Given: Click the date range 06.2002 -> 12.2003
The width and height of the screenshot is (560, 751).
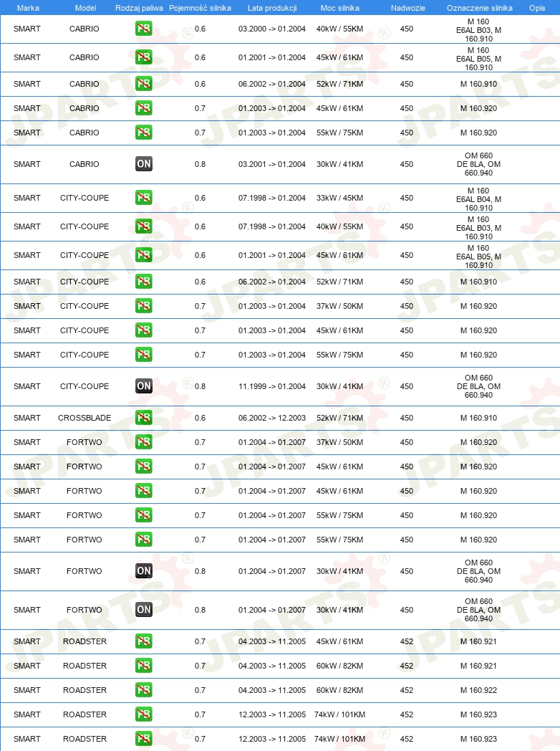Looking at the screenshot, I should click(272, 418).
